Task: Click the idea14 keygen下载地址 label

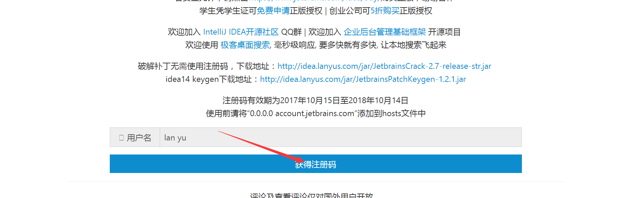Action: 209,79
